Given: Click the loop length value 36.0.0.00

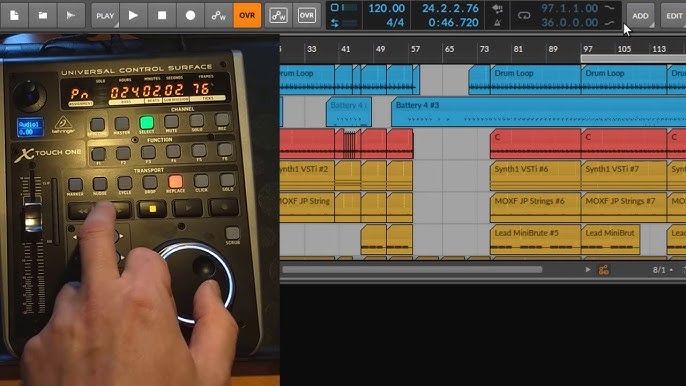Looking at the screenshot, I should click(569, 23).
